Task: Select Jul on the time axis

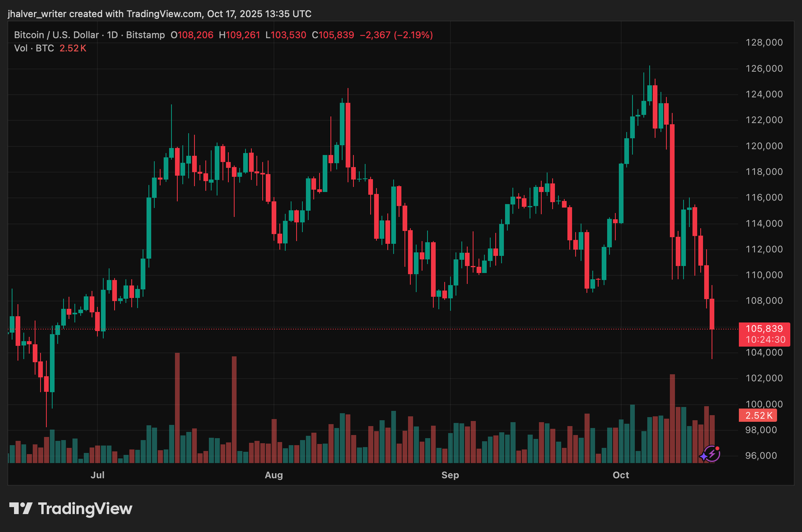Action: pos(98,475)
